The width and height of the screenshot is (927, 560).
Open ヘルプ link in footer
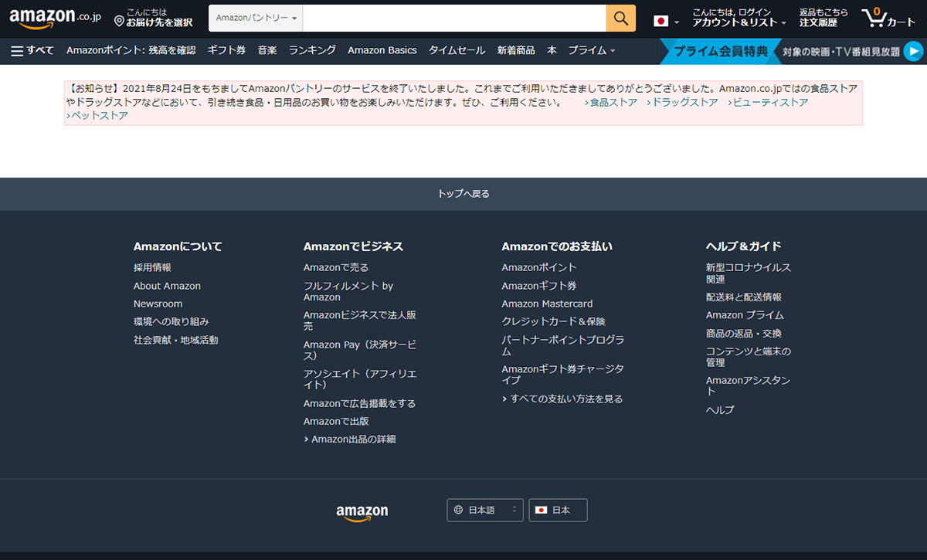point(720,410)
